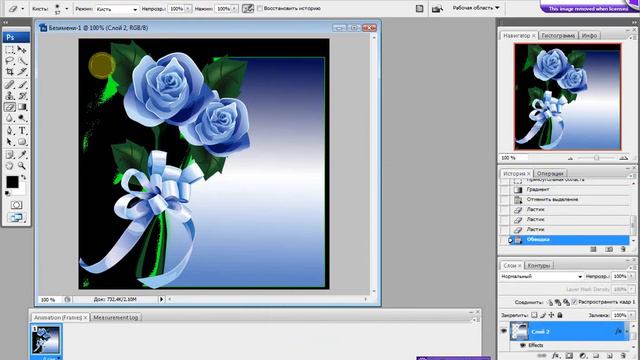Swap foreground and background colors
Viewport: 640px width, 360px height.
[23, 177]
